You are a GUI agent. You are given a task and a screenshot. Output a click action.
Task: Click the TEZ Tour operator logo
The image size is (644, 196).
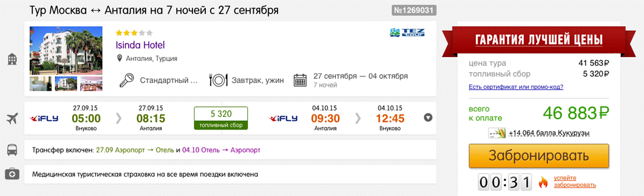[407, 33]
